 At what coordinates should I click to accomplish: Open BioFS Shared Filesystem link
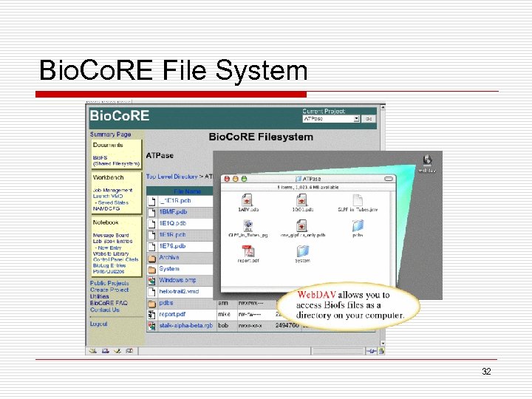tap(116, 160)
